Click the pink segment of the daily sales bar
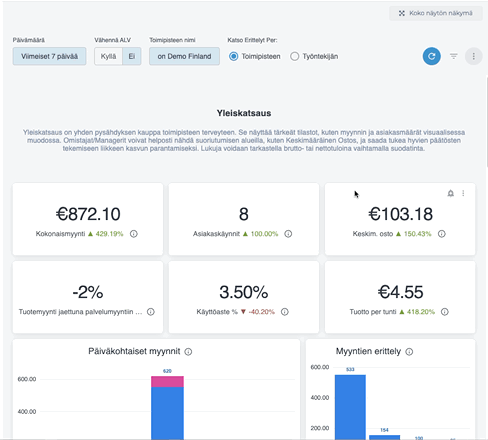 (x=167, y=382)
